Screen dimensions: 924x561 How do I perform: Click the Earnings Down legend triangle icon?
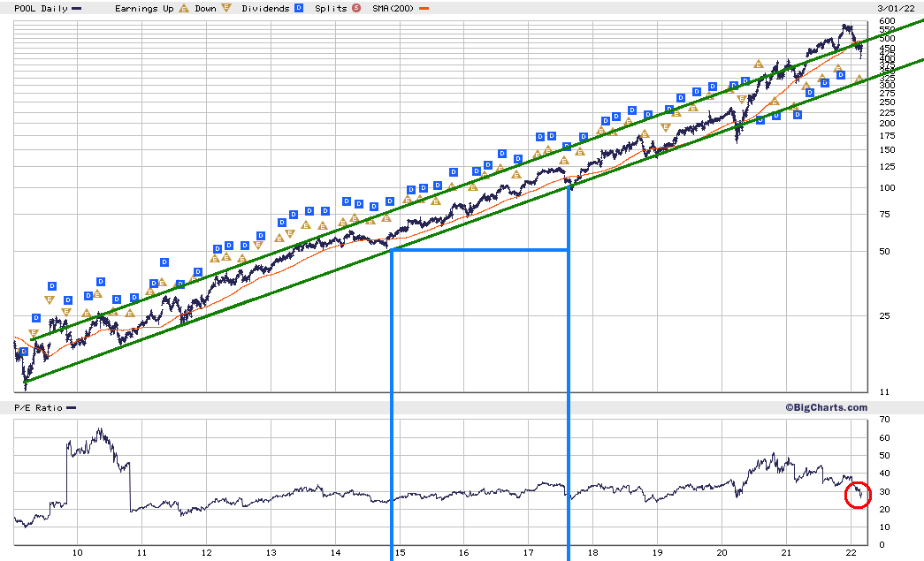point(226,8)
